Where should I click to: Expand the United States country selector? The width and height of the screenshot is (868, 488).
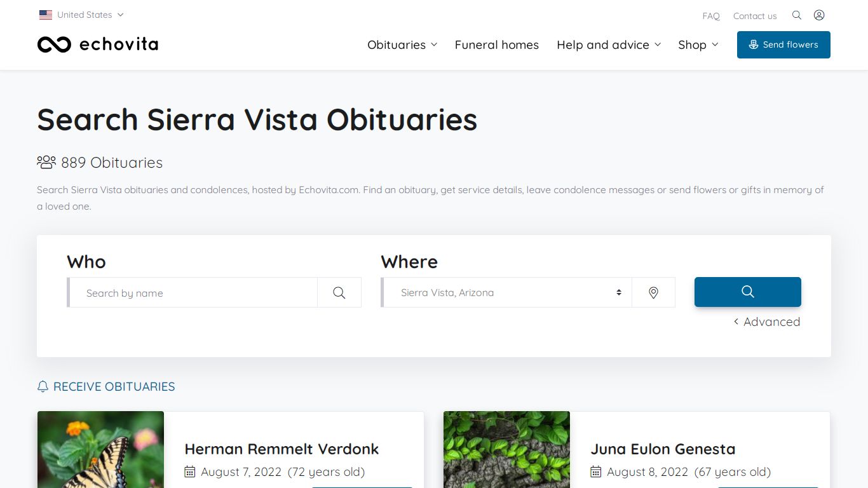tap(81, 15)
